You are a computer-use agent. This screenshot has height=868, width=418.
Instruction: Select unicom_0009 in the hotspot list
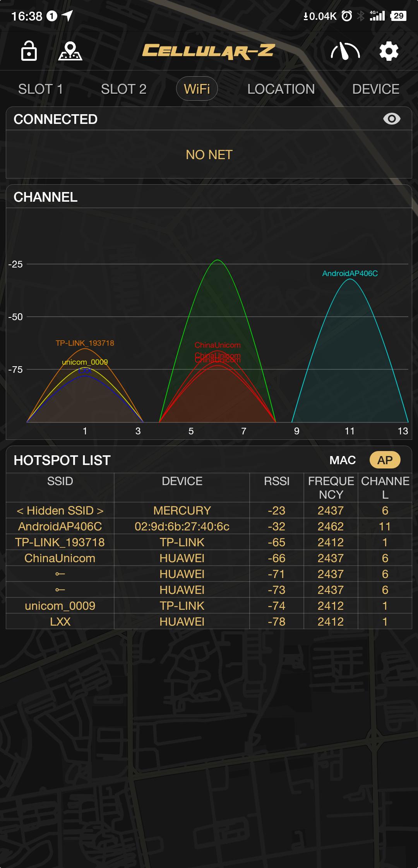click(x=60, y=606)
